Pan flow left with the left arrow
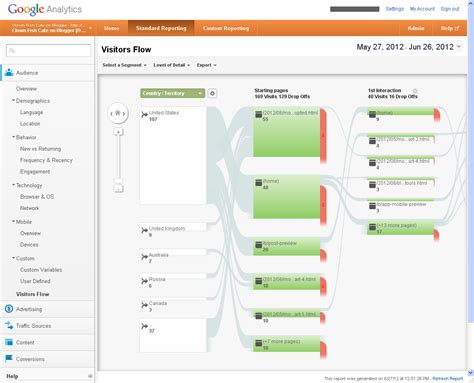This screenshot has height=383, width=474. [111, 114]
